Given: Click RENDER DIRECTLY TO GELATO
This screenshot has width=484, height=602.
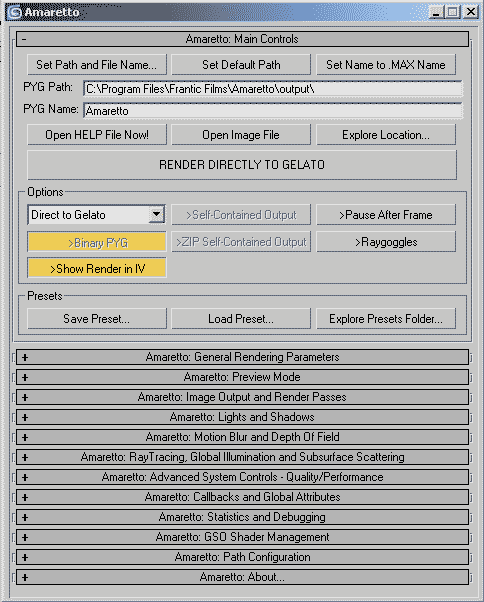Looking at the screenshot, I should tap(242, 165).
